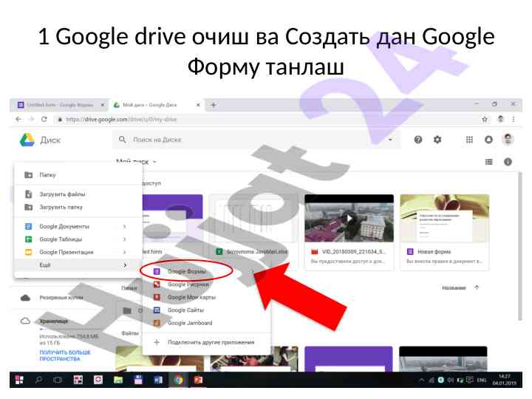The image size is (532, 399).
Task: Click the storage cloud outline icon
Action: pyautogui.click(x=25, y=321)
